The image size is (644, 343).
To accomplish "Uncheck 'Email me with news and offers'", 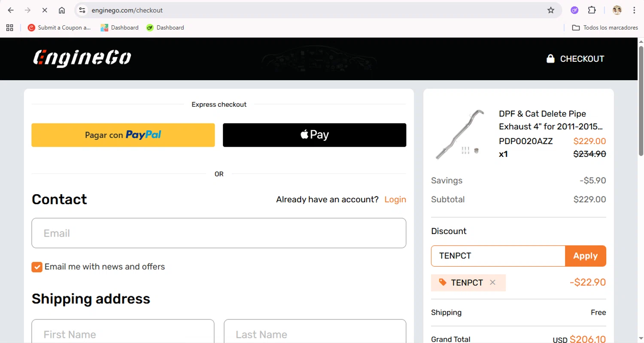I will click(x=37, y=267).
